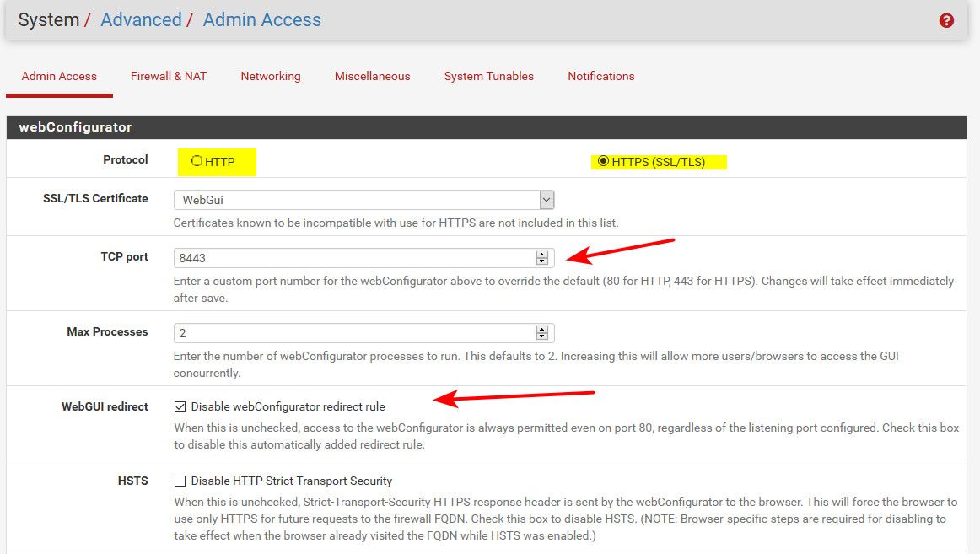980x554 pixels.
Task: Go to the System Tunables tab
Action: pyautogui.click(x=489, y=76)
